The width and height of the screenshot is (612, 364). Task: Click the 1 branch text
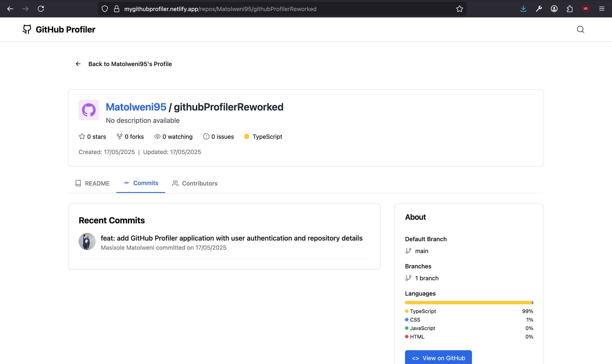click(427, 278)
